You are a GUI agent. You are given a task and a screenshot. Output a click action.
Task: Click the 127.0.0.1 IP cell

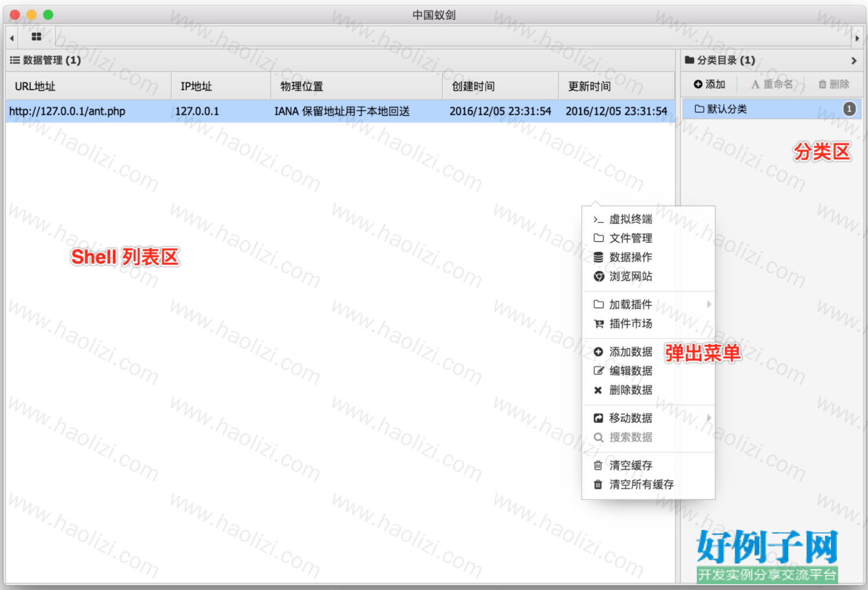pos(197,111)
